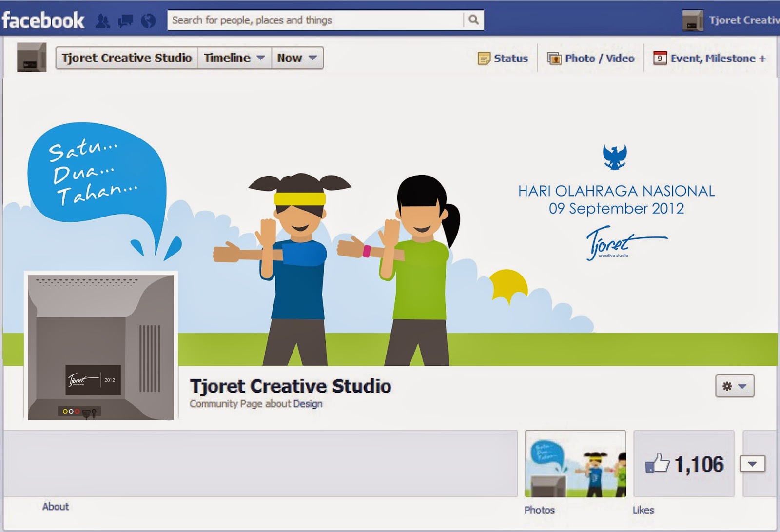This screenshot has height=532, width=780.
Task: Click the Status composer option
Action: coord(503,59)
